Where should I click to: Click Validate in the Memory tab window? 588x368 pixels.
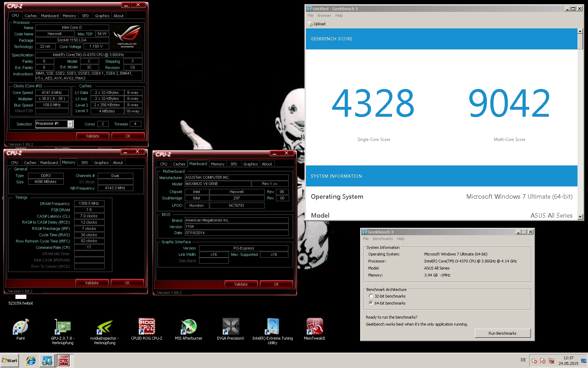[x=92, y=283]
